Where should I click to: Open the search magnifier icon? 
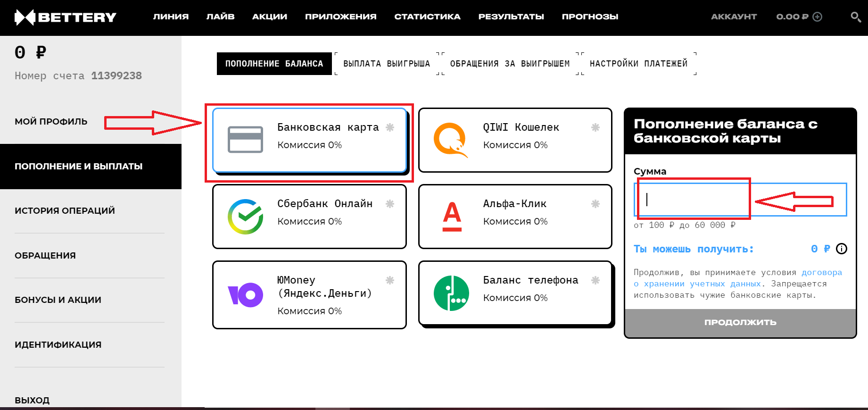(x=856, y=17)
